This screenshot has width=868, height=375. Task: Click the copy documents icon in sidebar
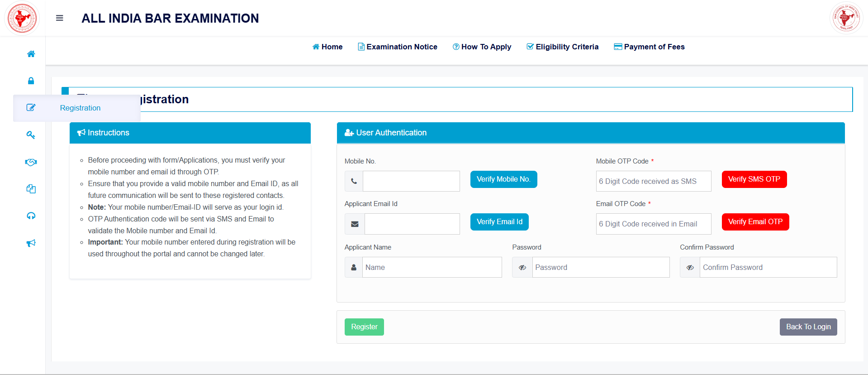click(31, 189)
